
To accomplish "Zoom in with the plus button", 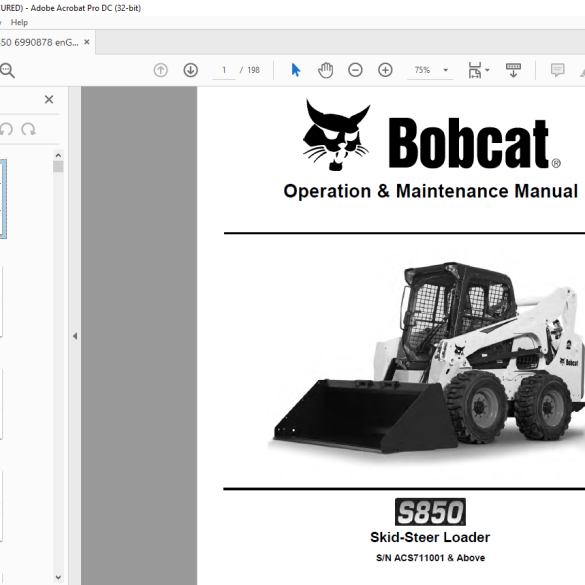I will [385, 70].
